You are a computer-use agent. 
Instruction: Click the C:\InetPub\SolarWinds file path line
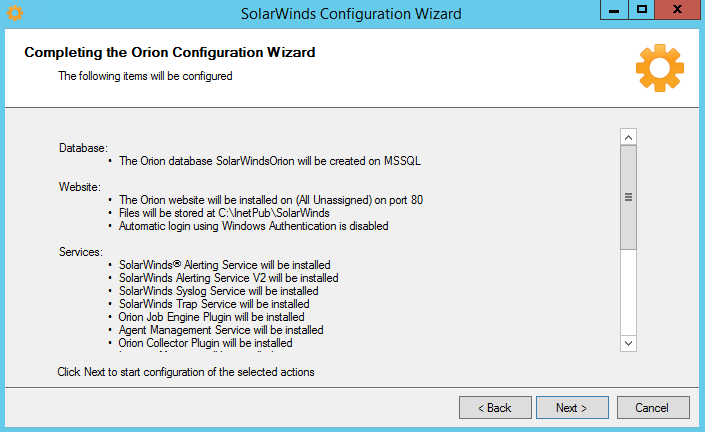coord(223,213)
